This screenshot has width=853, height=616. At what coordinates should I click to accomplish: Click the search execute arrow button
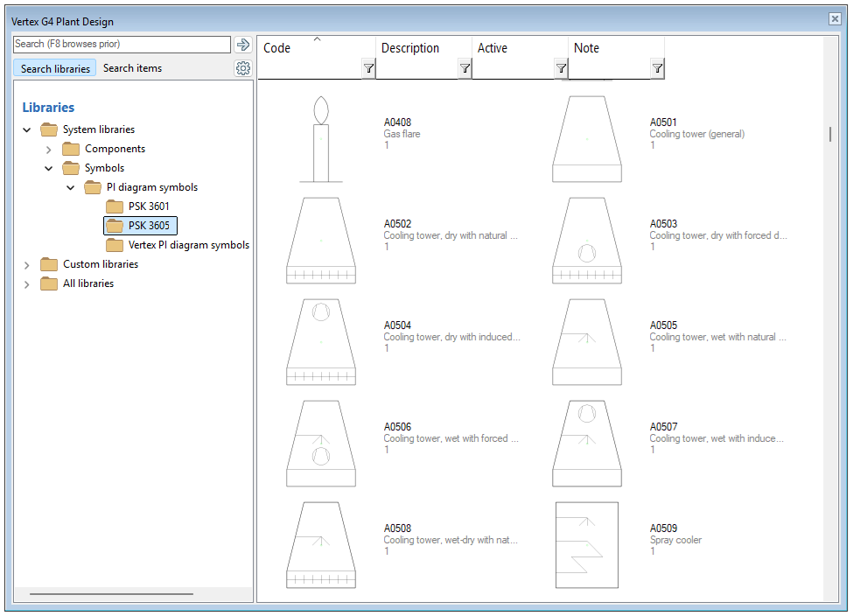point(242,44)
